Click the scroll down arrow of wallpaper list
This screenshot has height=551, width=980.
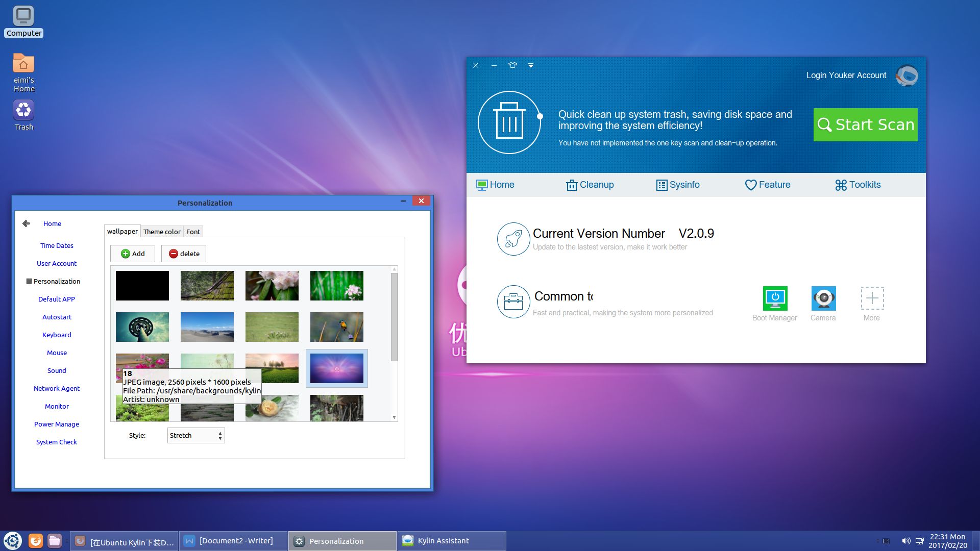[x=394, y=417]
